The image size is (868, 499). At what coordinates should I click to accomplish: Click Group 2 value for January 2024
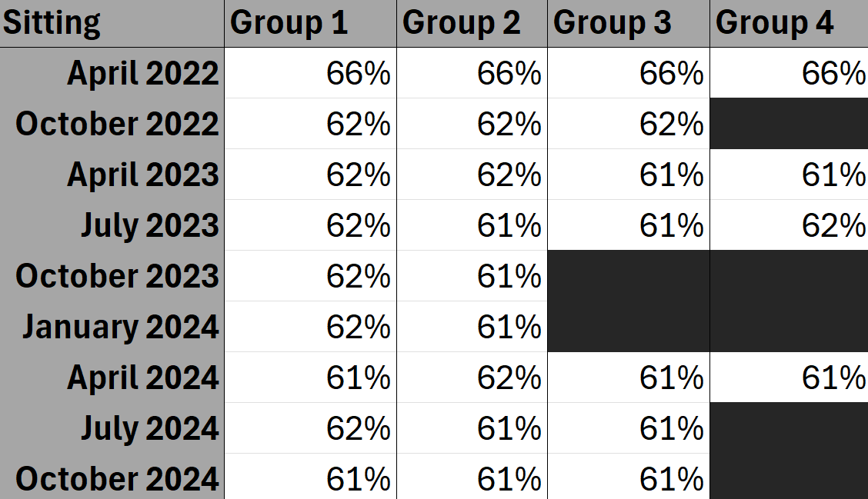(x=509, y=328)
